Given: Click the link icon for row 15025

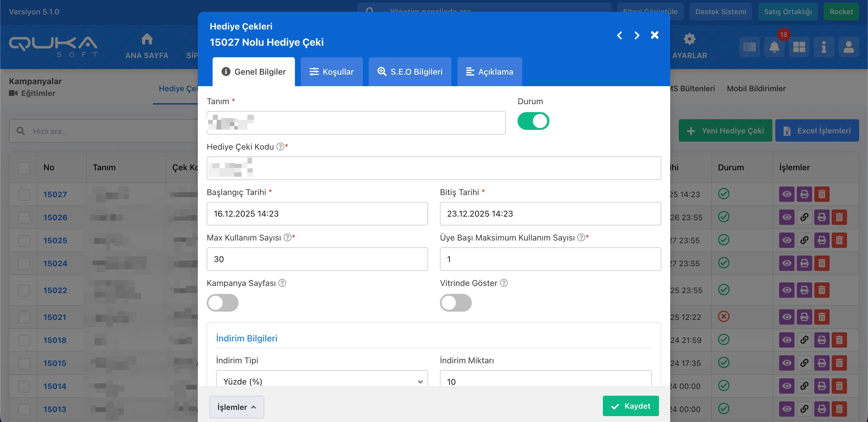Looking at the screenshot, I should coord(804,240).
